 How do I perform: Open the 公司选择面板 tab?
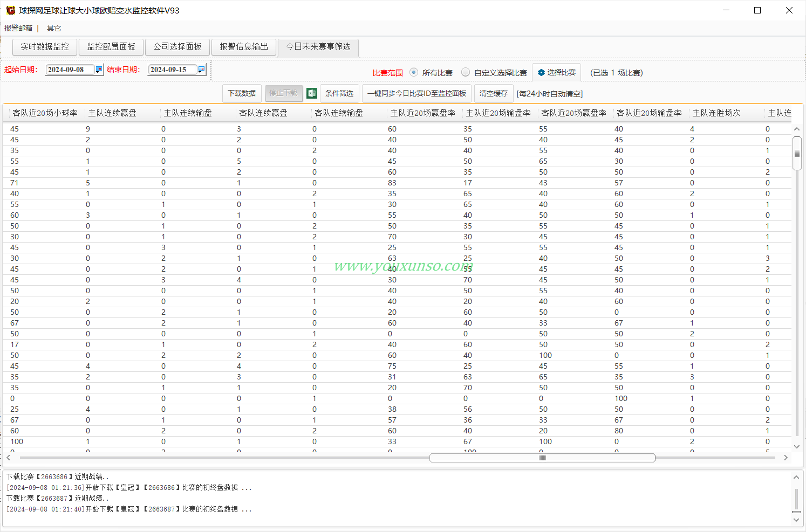[177, 47]
